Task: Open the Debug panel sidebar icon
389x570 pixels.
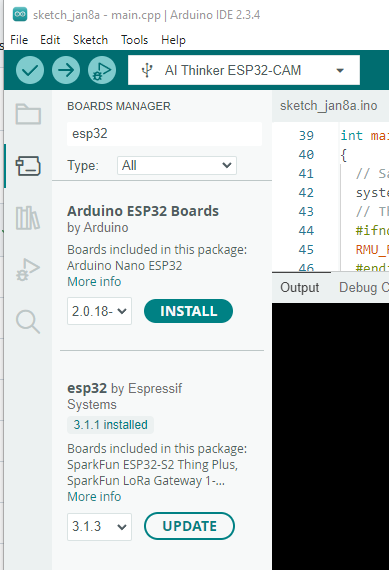Action: point(28,270)
